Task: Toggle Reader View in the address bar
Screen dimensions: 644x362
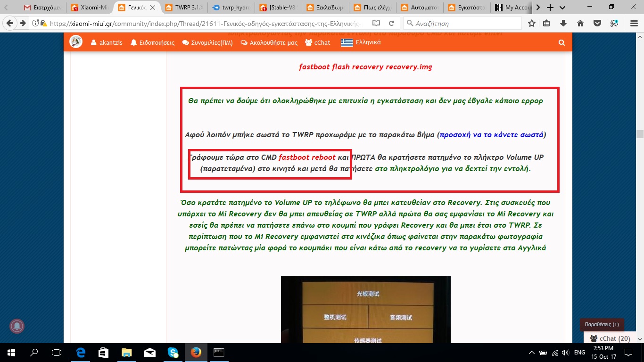Action: (x=376, y=23)
